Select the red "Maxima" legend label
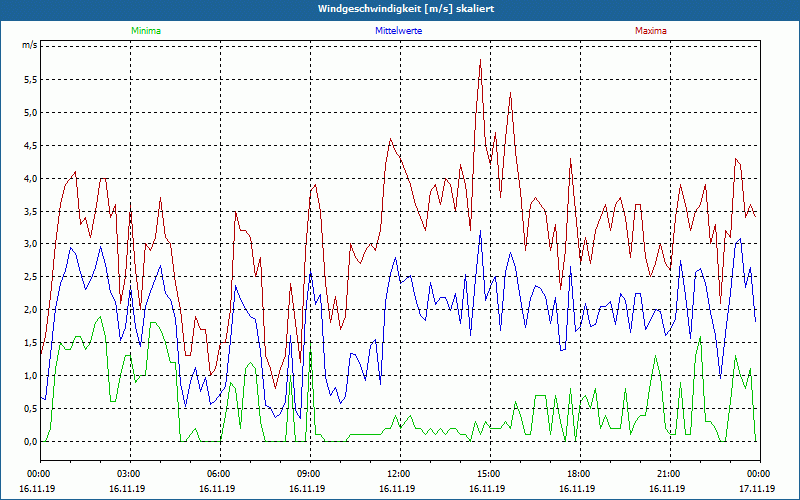The width and height of the screenshot is (800, 500). point(650,31)
